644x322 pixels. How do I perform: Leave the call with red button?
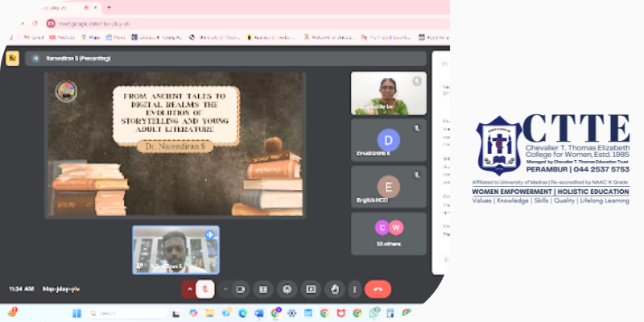pyautogui.click(x=378, y=289)
